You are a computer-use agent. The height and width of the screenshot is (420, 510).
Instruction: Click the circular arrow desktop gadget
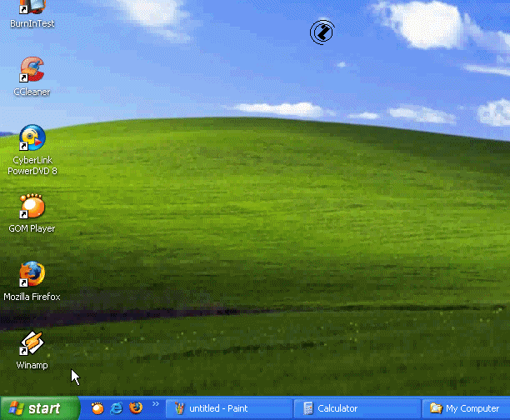[x=322, y=32]
